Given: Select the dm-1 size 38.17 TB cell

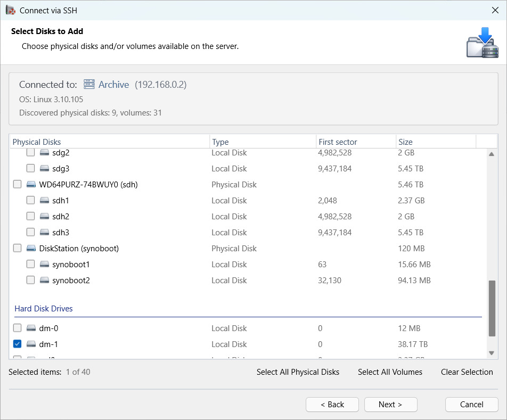Looking at the screenshot, I should (413, 344).
